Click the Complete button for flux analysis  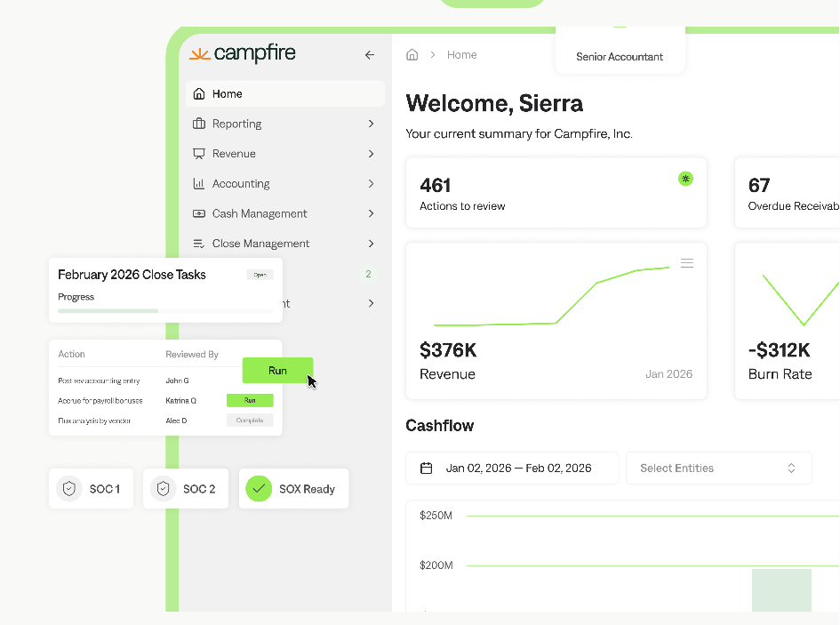250,421
